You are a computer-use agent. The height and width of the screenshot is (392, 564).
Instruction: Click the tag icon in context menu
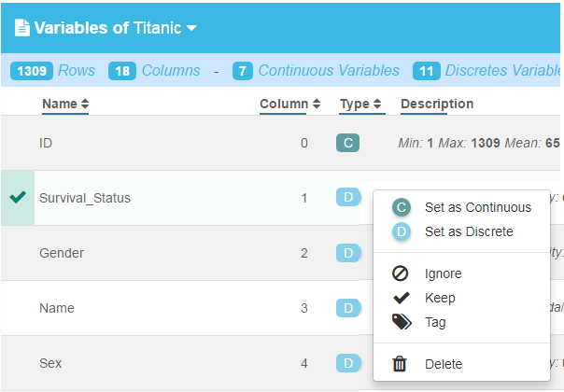coord(402,321)
